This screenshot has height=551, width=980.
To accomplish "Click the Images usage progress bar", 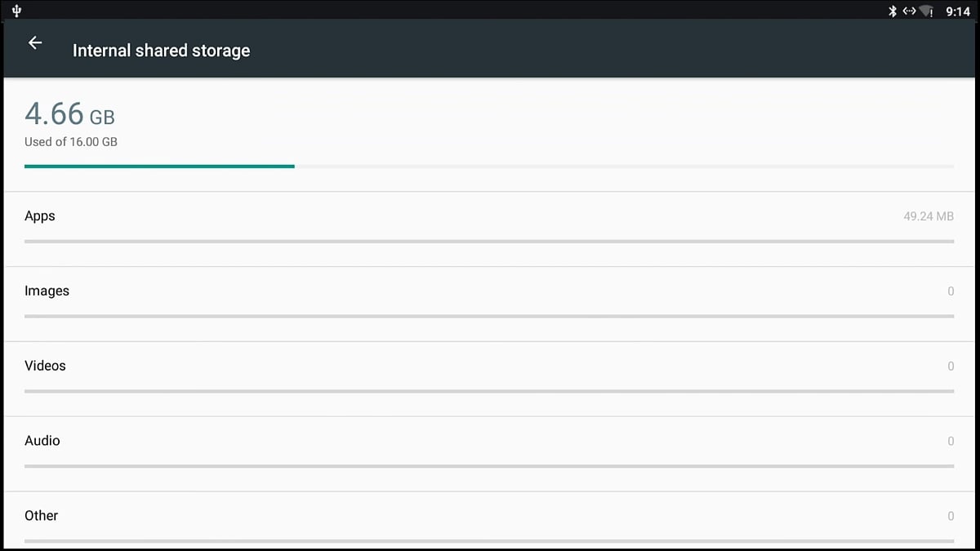I will coord(488,316).
